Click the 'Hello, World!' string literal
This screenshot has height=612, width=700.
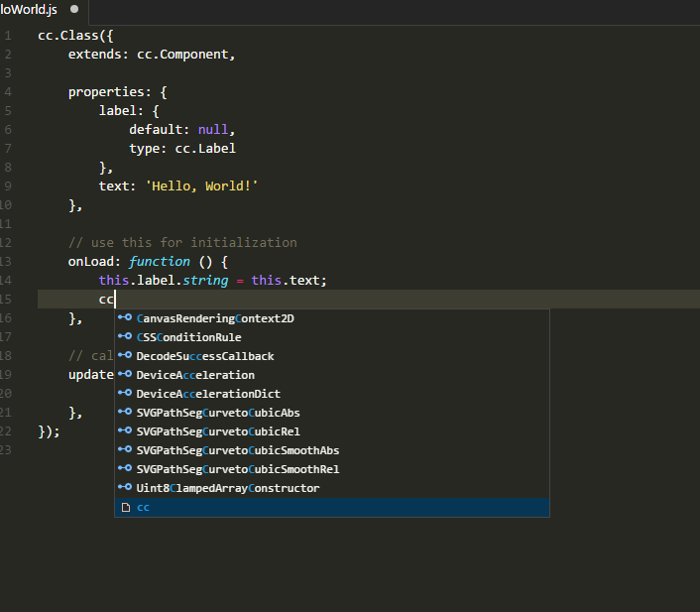tap(202, 185)
